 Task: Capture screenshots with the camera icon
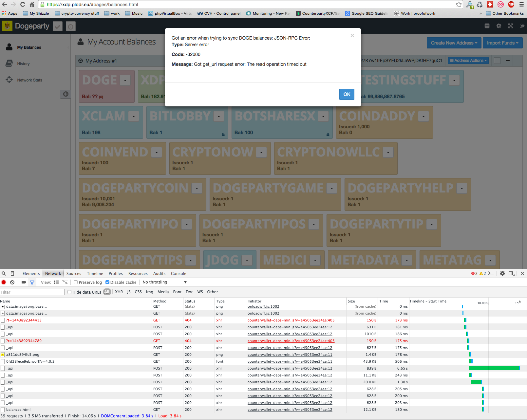click(x=24, y=282)
